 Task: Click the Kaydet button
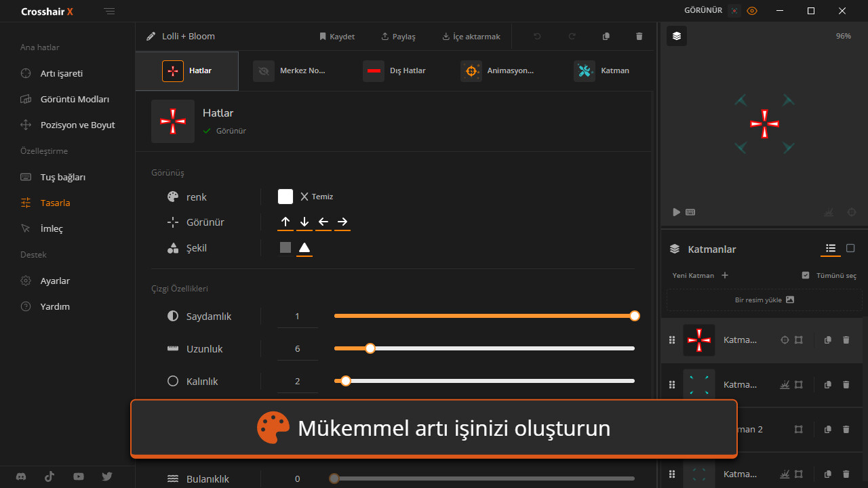pyautogui.click(x=336, y=37)
